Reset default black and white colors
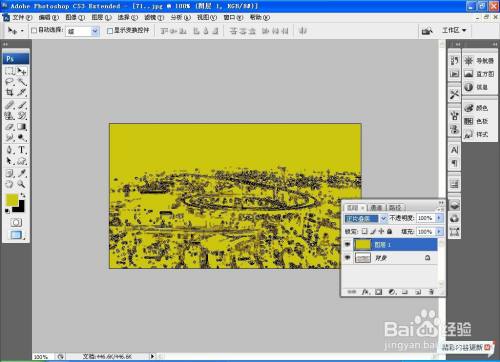 (x=7, y=211)
